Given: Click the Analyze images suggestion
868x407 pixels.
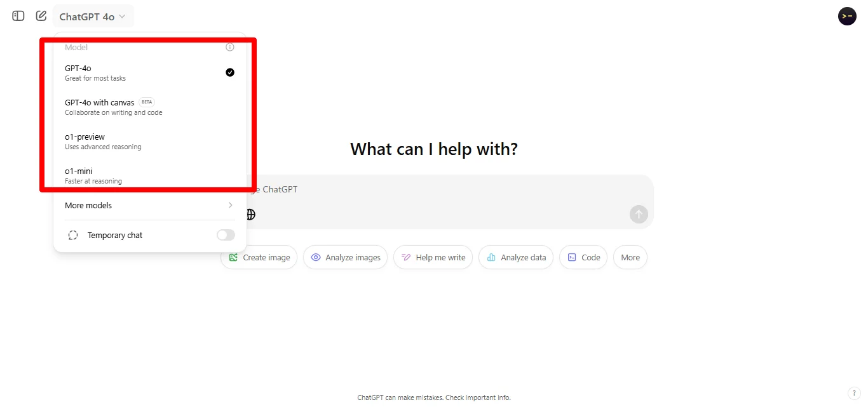Looking at the screenshot, I should 345,258.
